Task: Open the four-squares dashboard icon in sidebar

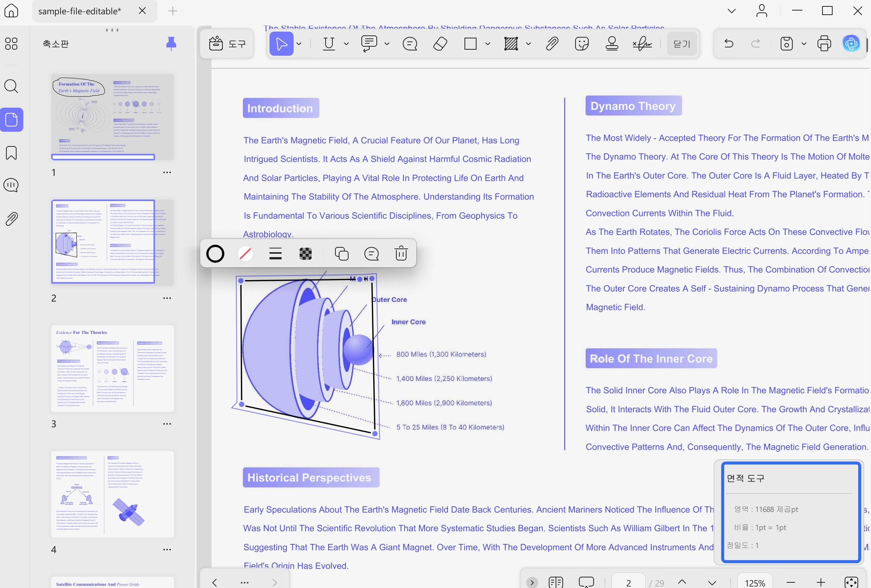Action: tap(11, 44)
